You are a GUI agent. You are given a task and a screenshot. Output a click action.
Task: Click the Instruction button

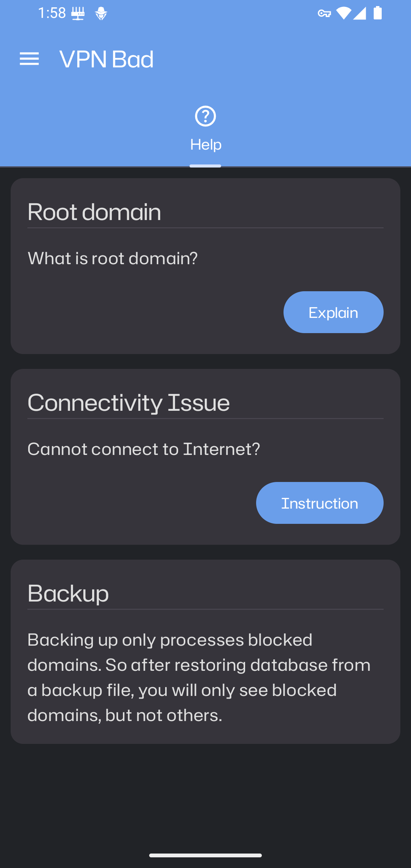click(320, 503)
